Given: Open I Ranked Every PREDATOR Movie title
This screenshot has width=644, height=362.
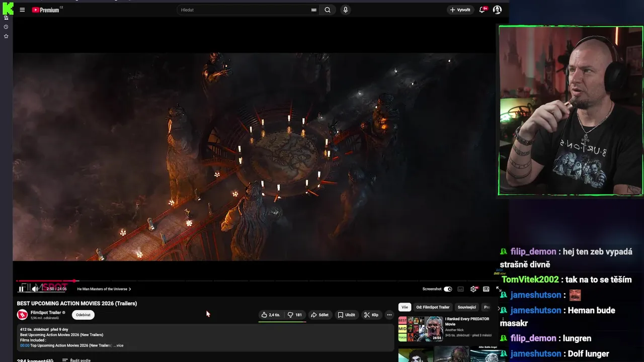Looking at the screenshot, I should click(467, 321).
